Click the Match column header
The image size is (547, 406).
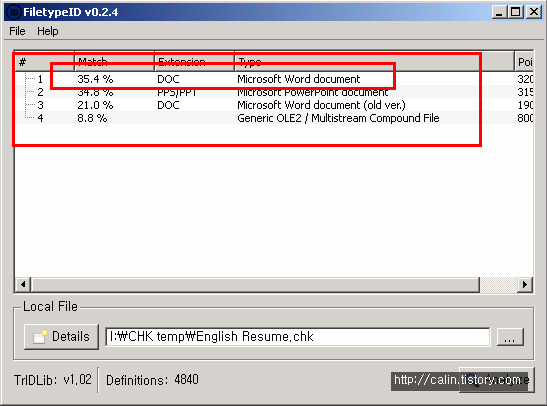[x=114, y=62]
